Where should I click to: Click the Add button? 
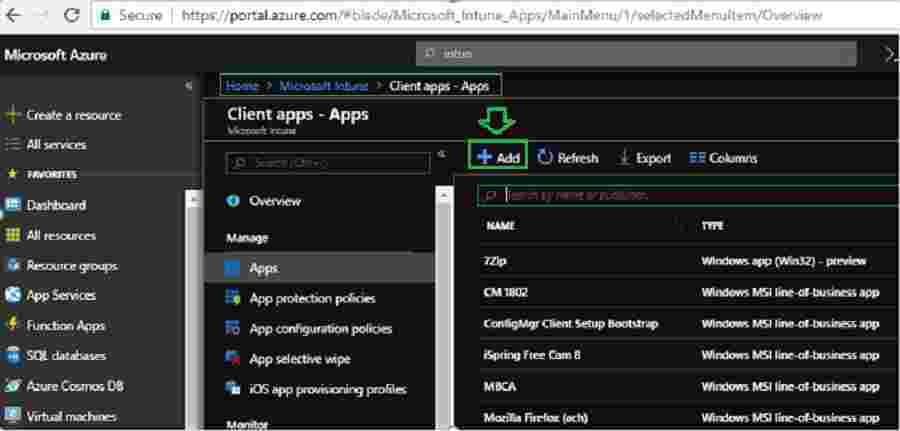(x=498, y=157)
